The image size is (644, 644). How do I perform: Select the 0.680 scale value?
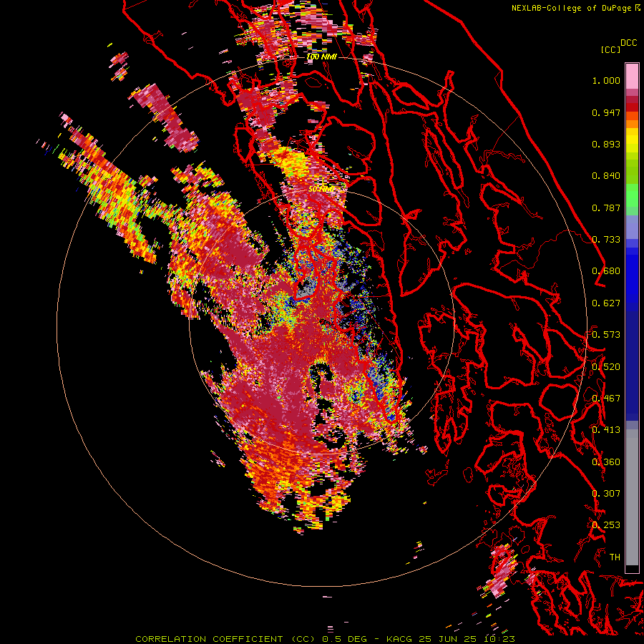pos(606,271)
